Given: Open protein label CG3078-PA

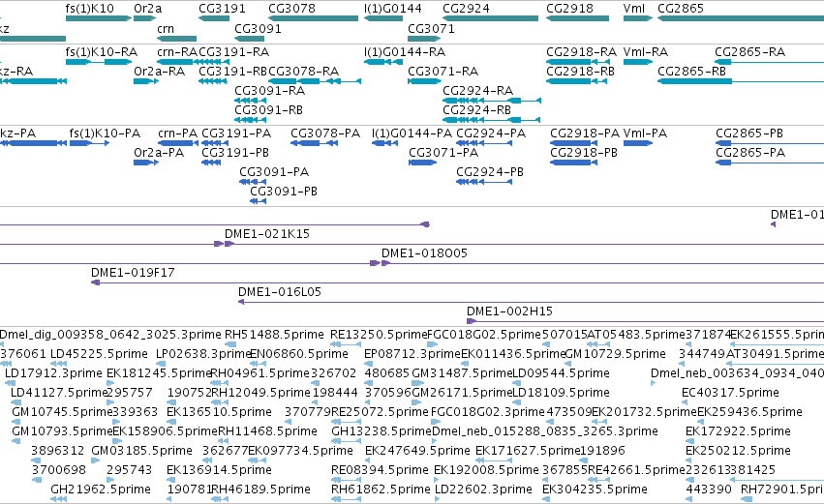Looking at the screenshot, I should pos(325,133).
